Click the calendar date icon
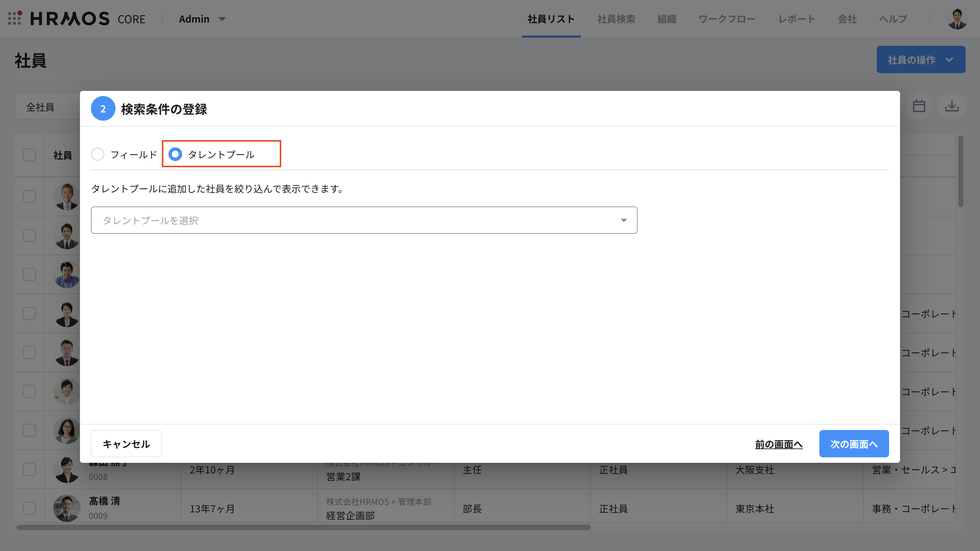Image resolution: width=980 pixels, height=551 pixels. 919,106
